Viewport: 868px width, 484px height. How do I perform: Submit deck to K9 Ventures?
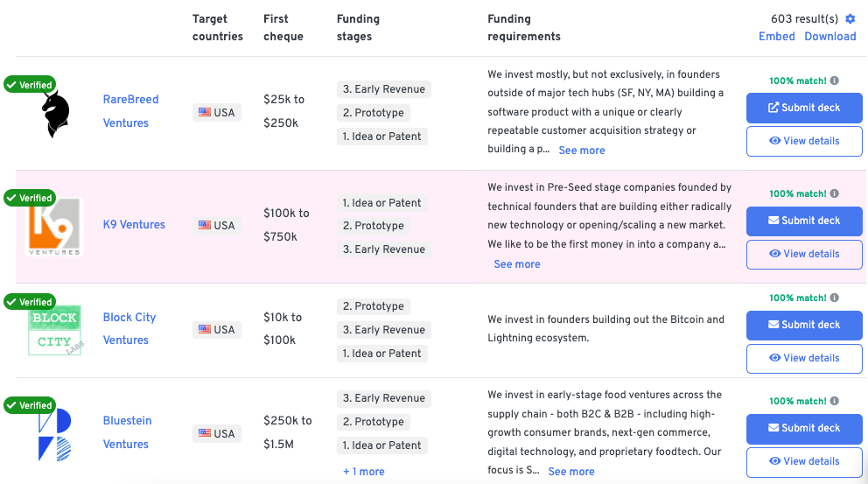click(x=804, y=221)
